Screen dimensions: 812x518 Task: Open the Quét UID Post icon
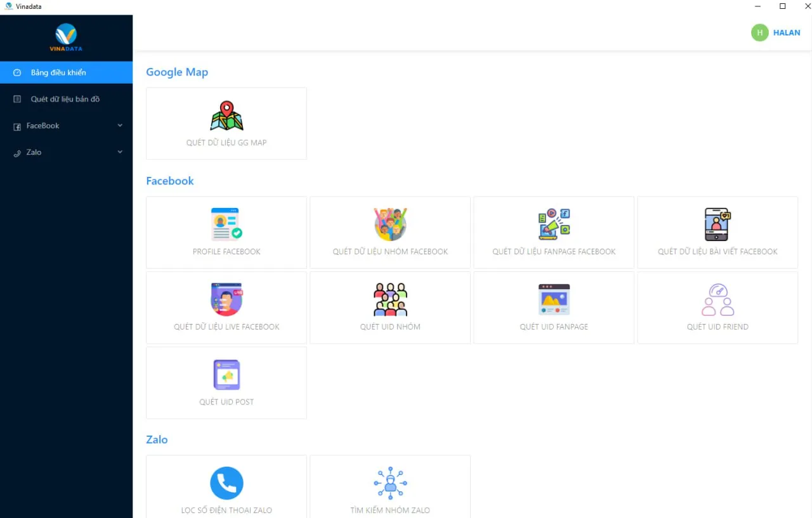click(226, 375)
